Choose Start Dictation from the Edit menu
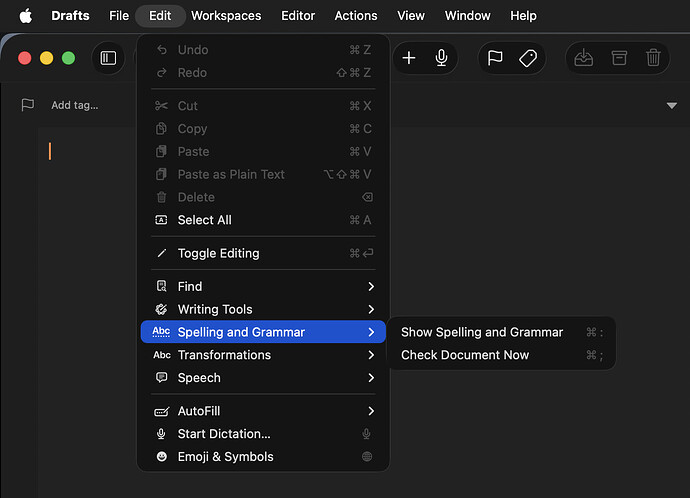The width and height of the screenshot is (690, 498). click(263, 434)
